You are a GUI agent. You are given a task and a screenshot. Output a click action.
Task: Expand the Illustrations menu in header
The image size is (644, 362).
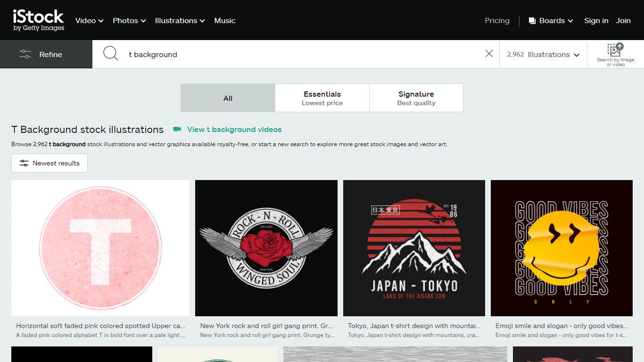click(x=180, y=21)
